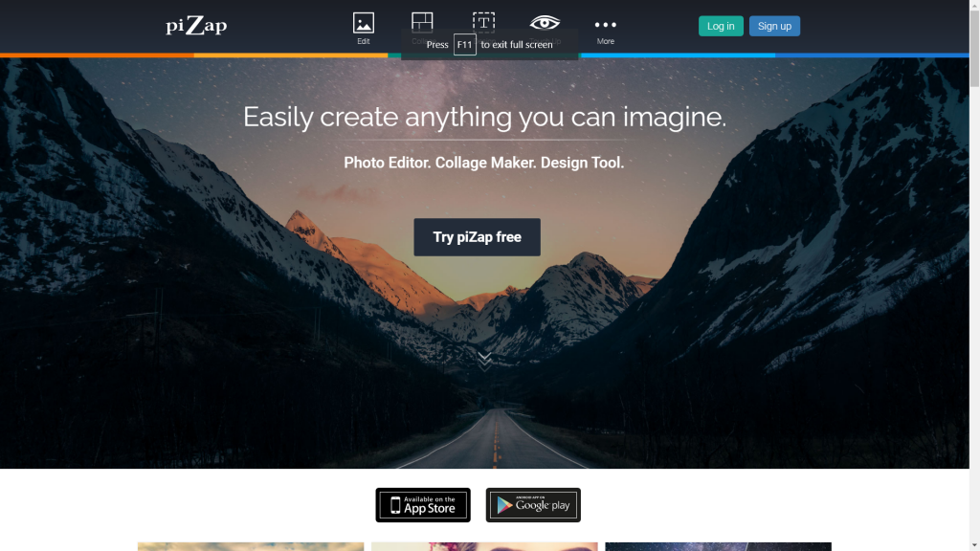The width and height of the screenshot is (980, 551).
Task: Click the vertical scrollbar thumb
Action: click(974, 49)
